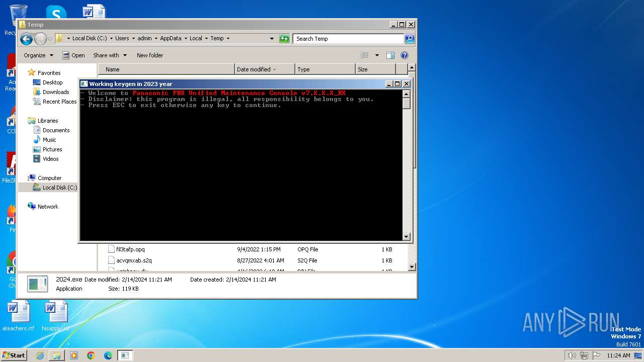Screen dimensions: 644x362
Task: Toggle the preview pane icon
Action: tap(390, 55)
